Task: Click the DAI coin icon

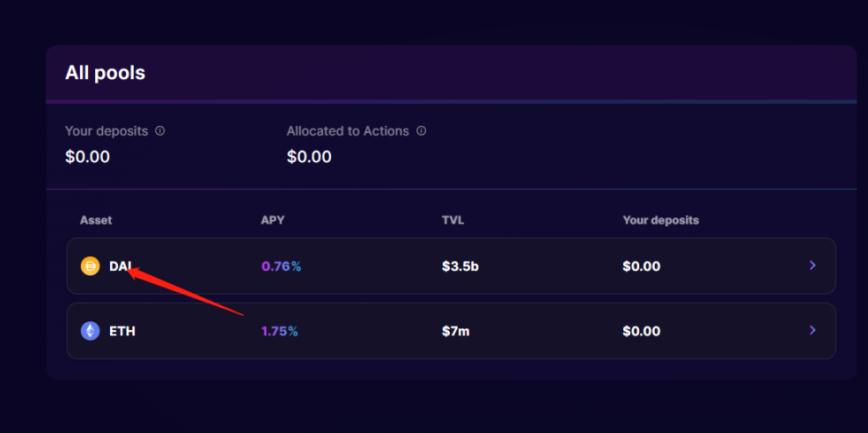Action: (x=90, y=266)
